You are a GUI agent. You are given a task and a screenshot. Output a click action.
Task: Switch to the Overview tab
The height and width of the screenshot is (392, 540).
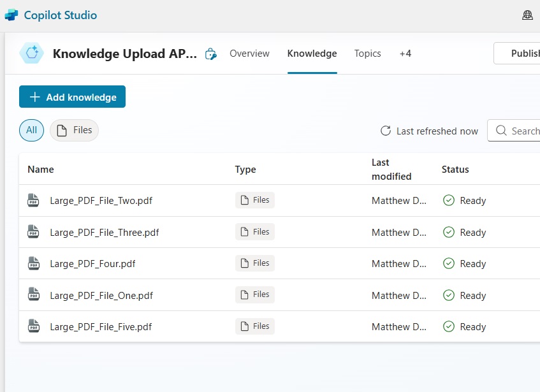tap(249, 54)
